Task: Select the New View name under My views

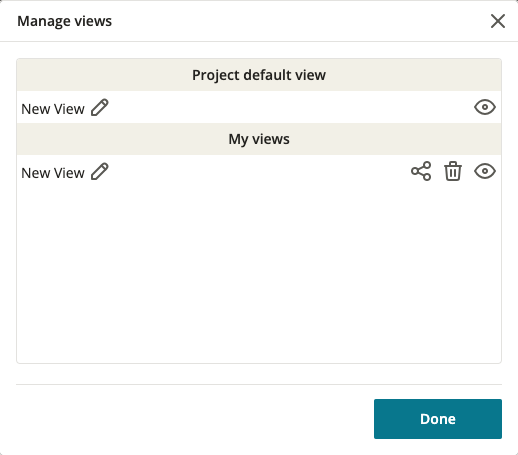Action: (53, 173)
